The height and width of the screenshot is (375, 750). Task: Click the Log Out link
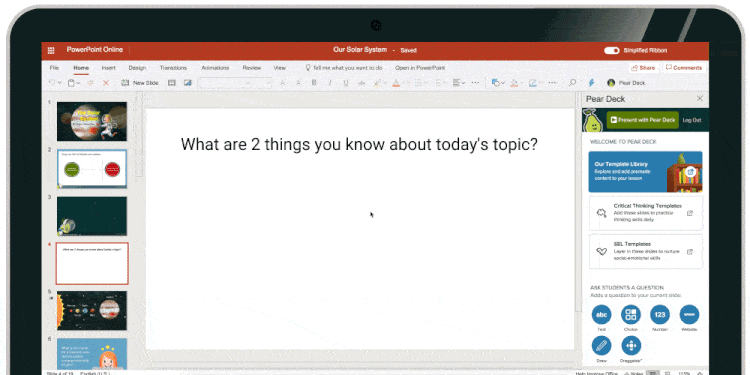pyautogui.click(x=692, y=120)
